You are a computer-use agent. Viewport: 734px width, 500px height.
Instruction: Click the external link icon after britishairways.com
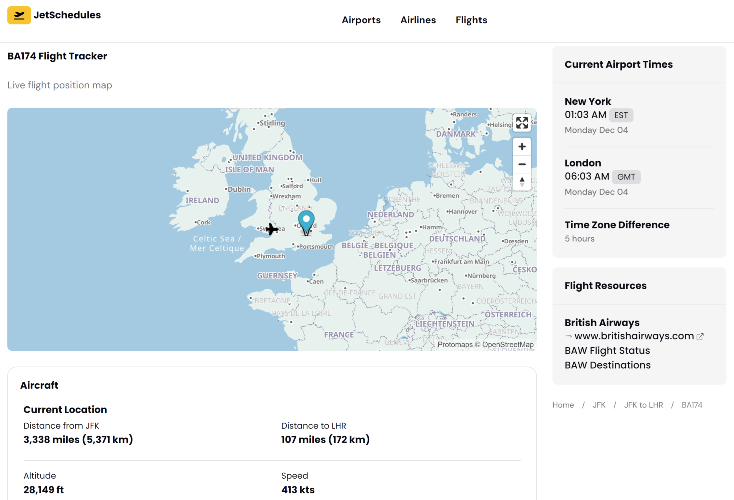pyautogui.click(x=700, y=336)
